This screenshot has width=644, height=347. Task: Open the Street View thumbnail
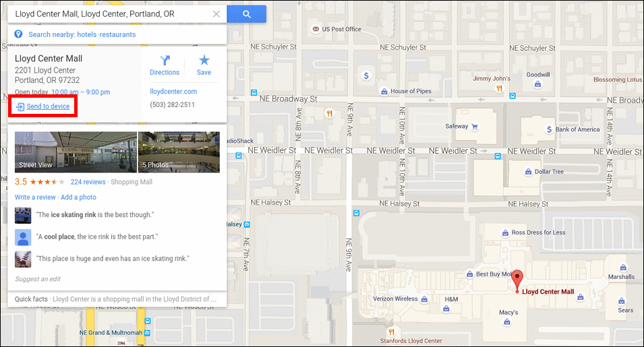pos(76,152)
